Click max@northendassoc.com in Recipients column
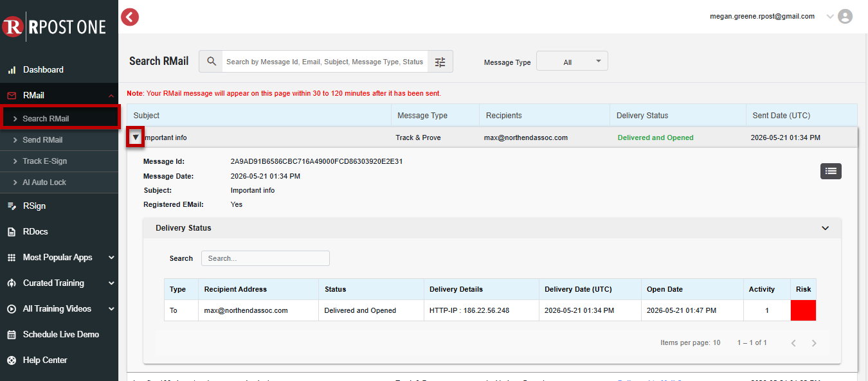Screen dimensions: 868x381 pos(526,137)
